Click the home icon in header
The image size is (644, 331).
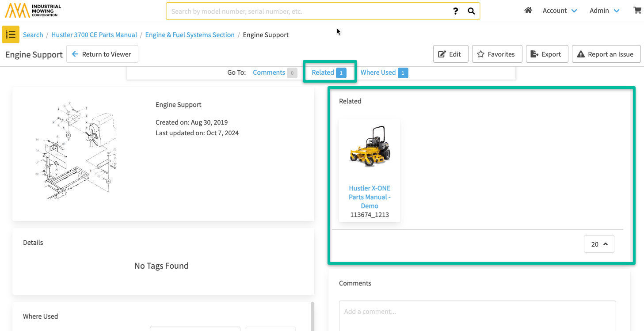(x=528, y=11)
